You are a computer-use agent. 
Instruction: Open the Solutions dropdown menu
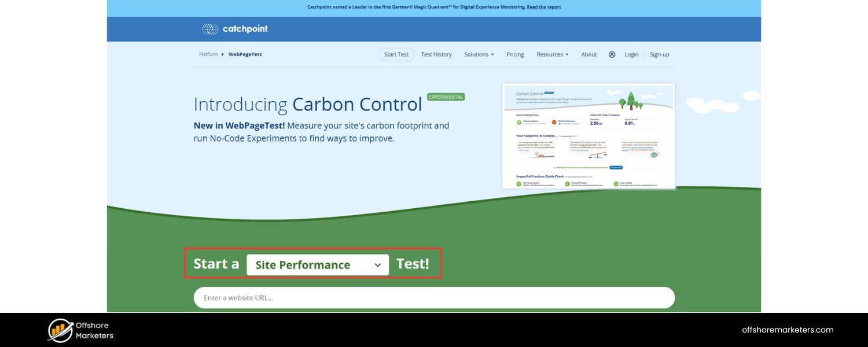[x=478, y=54]
